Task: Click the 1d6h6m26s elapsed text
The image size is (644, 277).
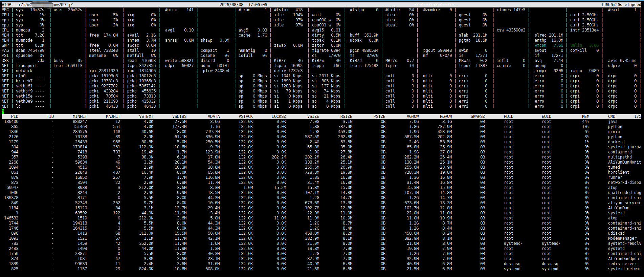Action: 621,5
